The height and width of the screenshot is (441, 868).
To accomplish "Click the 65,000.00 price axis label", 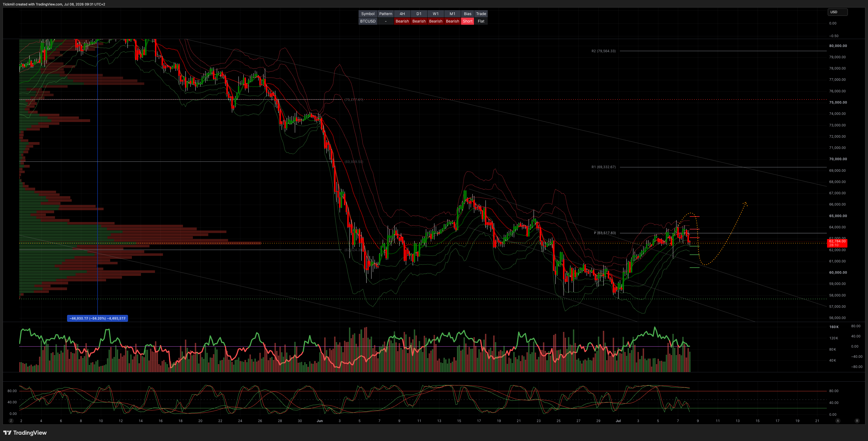I will point(838,216).
